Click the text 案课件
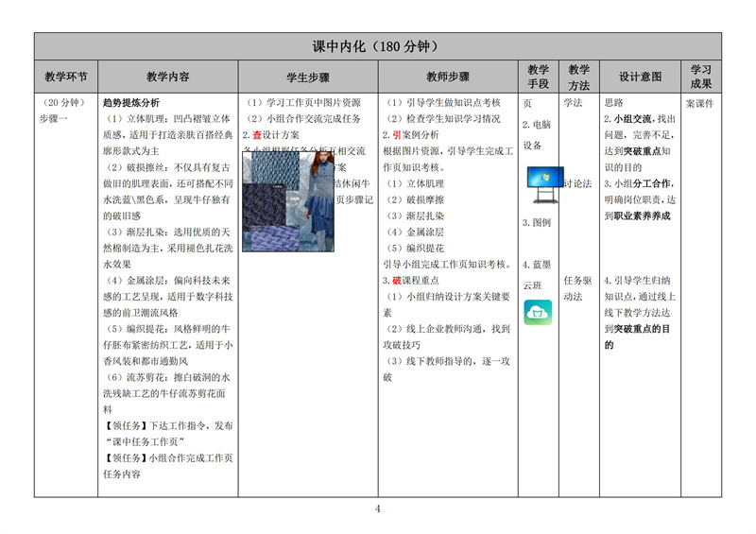This screenshot has width=756, height=534. coord(699,103)
